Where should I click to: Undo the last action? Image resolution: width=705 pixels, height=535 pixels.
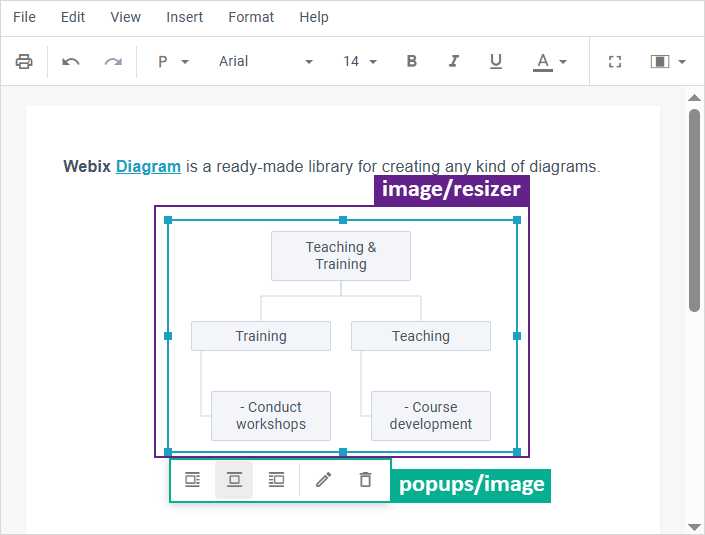point(71,61)
